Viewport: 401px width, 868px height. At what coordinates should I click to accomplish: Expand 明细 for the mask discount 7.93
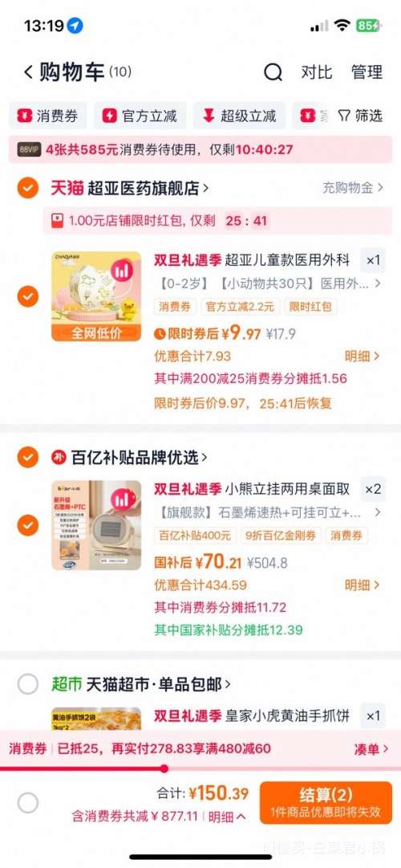[363, 356]
